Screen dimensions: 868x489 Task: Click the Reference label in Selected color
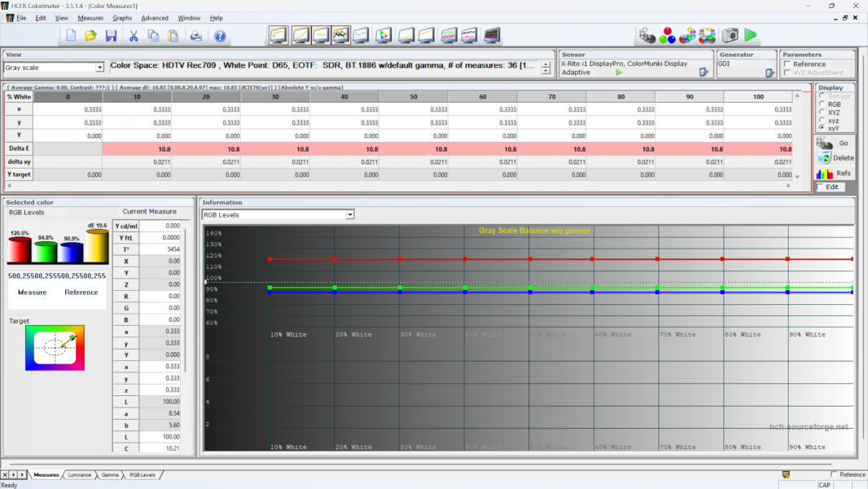pyautogui.click(x=81, y=293)
